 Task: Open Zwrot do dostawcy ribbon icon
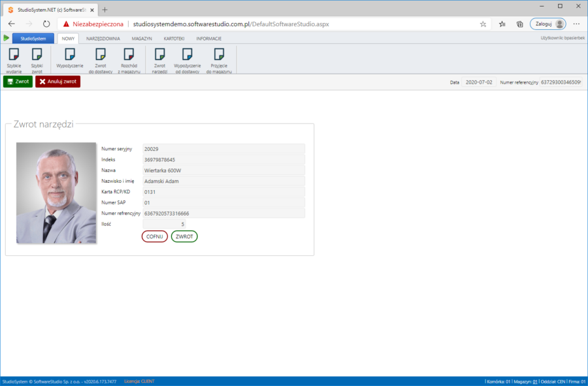[101, 60]
